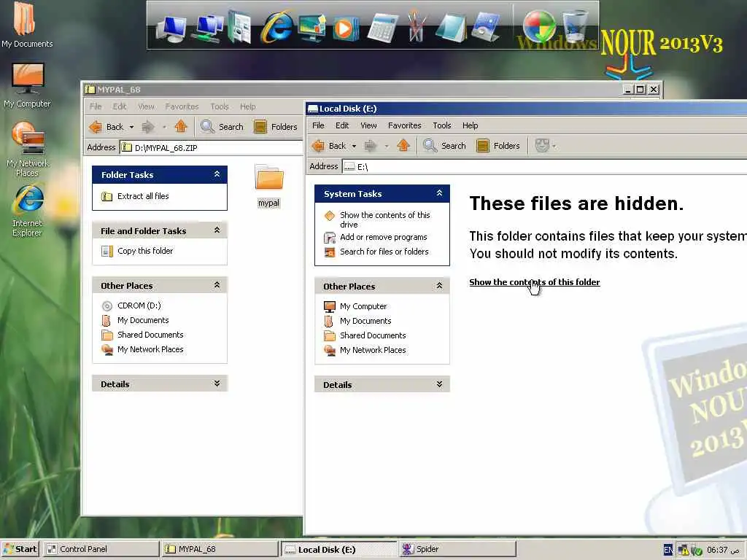The image size is (747, 560).
Task: Click Copy this folder in MYPAL_68
Action: [145, 251]
